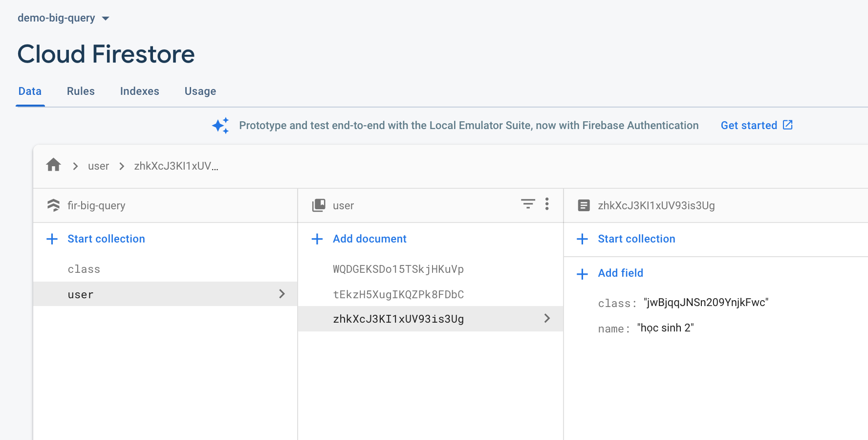Click the document icon beside zhkXcJ3KI1xUV93is3Ug
This screenshot has height=440, width=868.
[584, 205]
